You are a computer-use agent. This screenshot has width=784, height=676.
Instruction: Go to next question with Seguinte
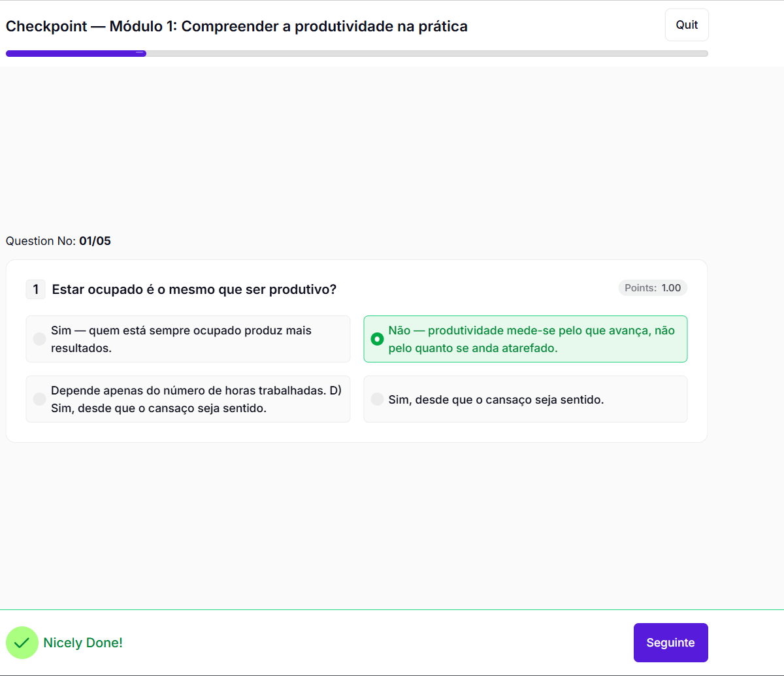[x=670, y=643]
